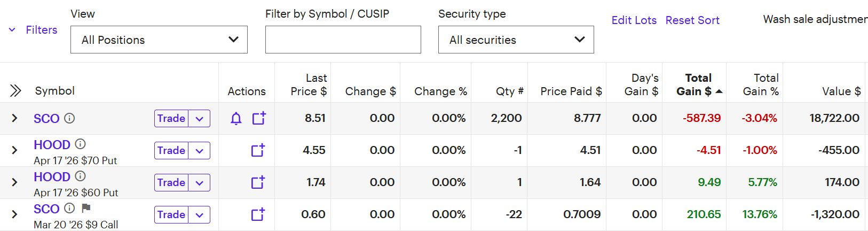Click add-note icon for HOOD $60 Put

(x=258, y=182)
